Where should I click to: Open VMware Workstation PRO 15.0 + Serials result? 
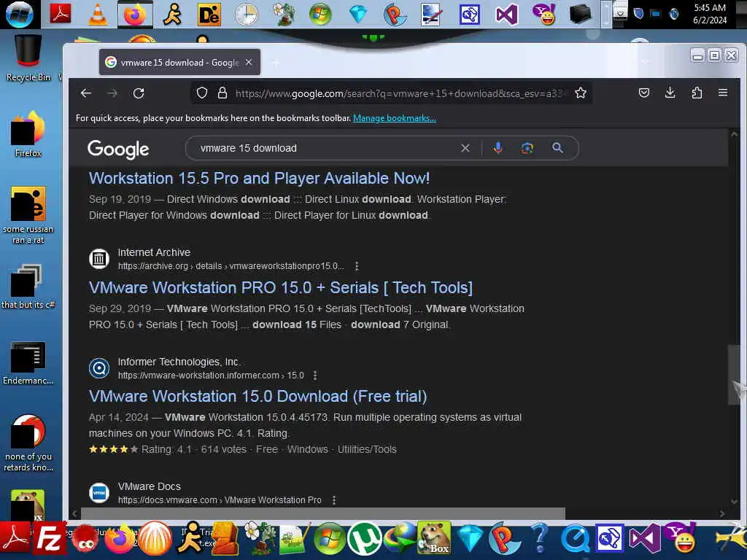pyautogui.click(x=281, y=287)
